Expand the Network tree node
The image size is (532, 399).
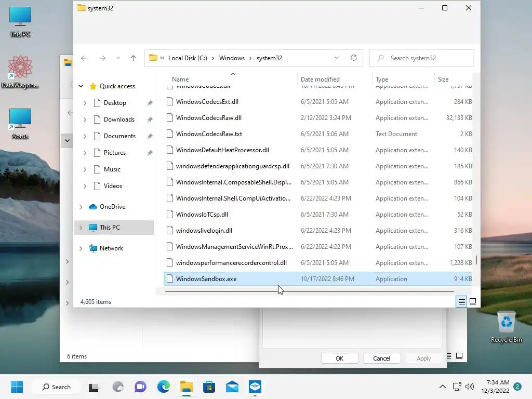point(81,248)
